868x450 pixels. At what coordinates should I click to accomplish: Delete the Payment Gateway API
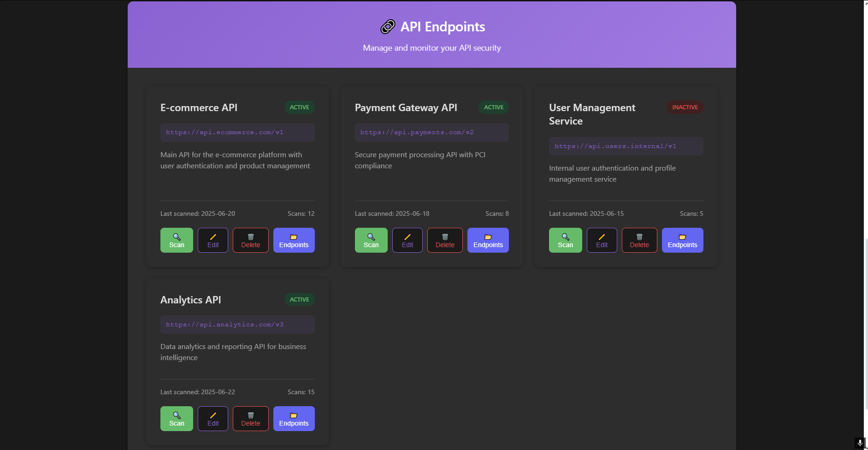[445, 240]
